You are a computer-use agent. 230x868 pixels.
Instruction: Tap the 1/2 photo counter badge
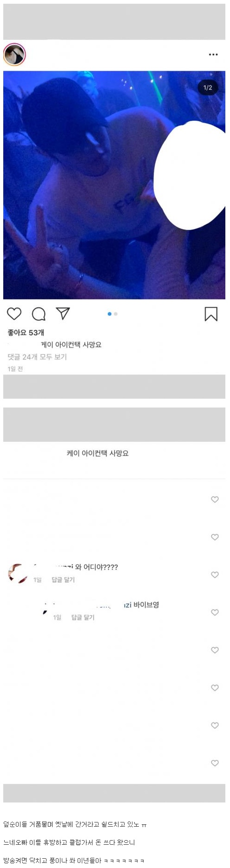[x=208, y=87]
